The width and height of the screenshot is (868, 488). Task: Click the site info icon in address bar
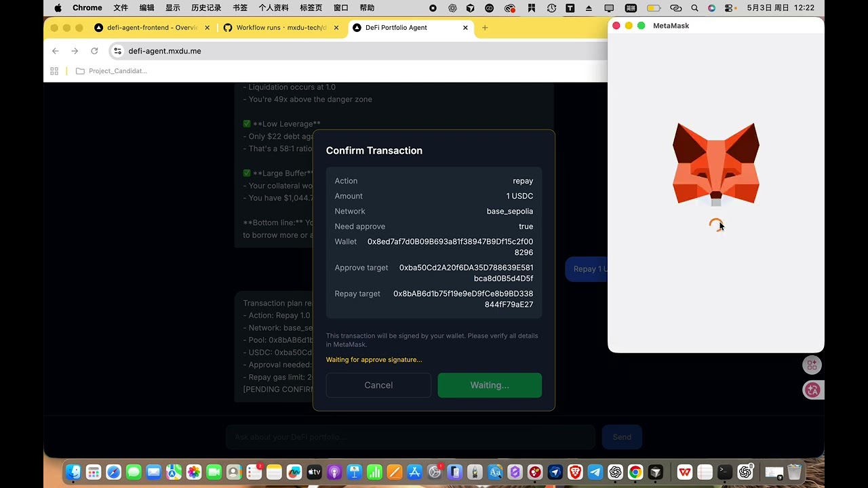117,51
